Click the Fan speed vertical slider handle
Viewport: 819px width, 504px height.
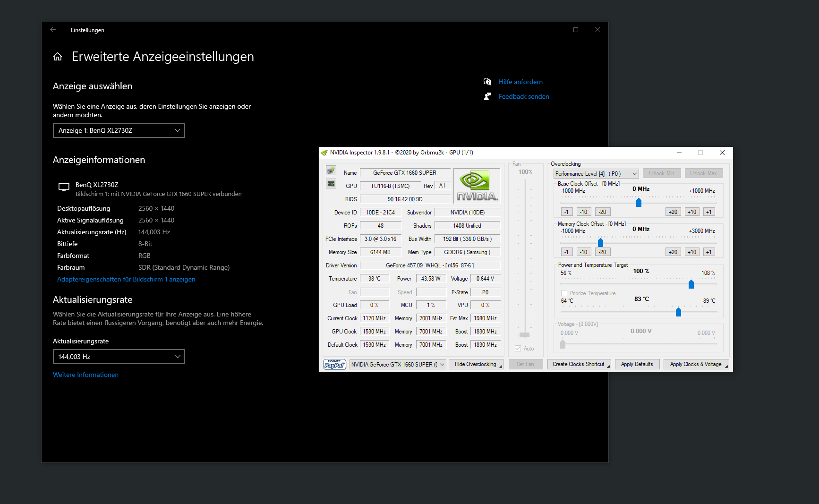click(x=524, y=335)
